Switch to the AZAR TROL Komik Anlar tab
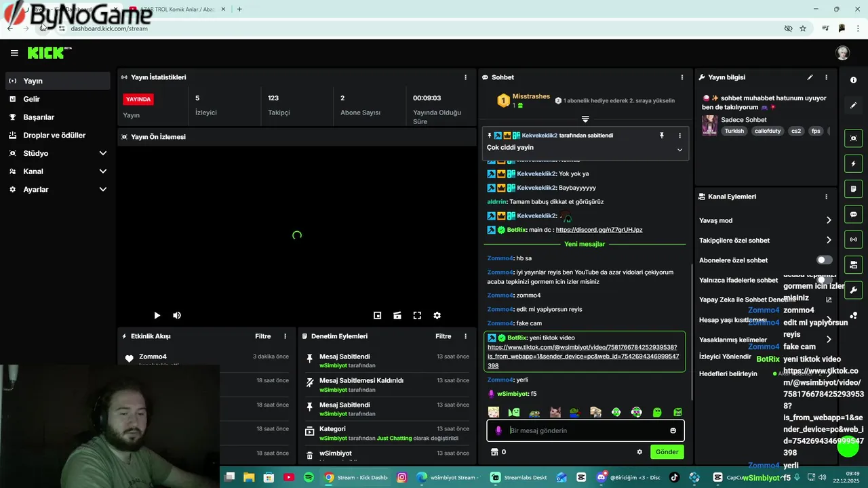Viewport: 868px width, 488px height. pyautogui.click(x=178, y=9)
